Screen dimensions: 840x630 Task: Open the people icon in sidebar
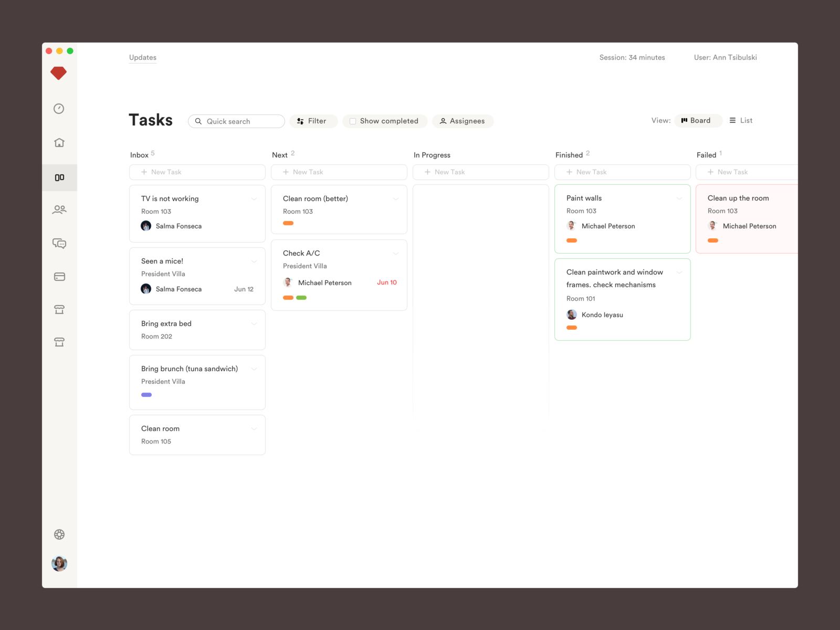pos(59,209)
